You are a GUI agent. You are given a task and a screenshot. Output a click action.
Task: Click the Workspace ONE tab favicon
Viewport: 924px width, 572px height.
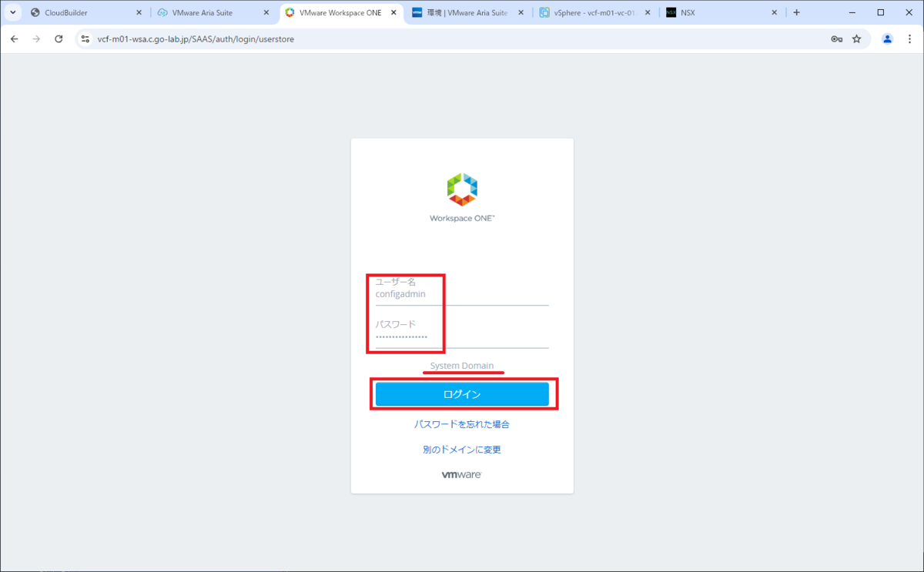(x=290, y=12)
